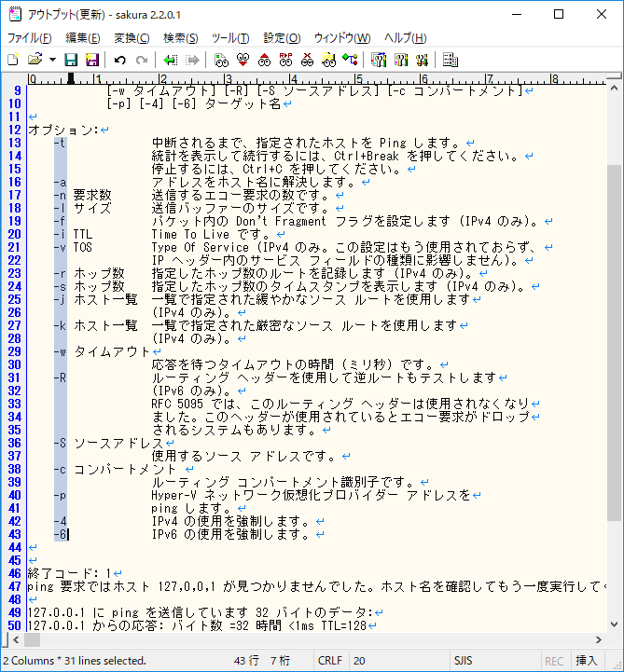Find previous using the red up-arrow binoculars
The image size is (624, 672).
[264, 60]
